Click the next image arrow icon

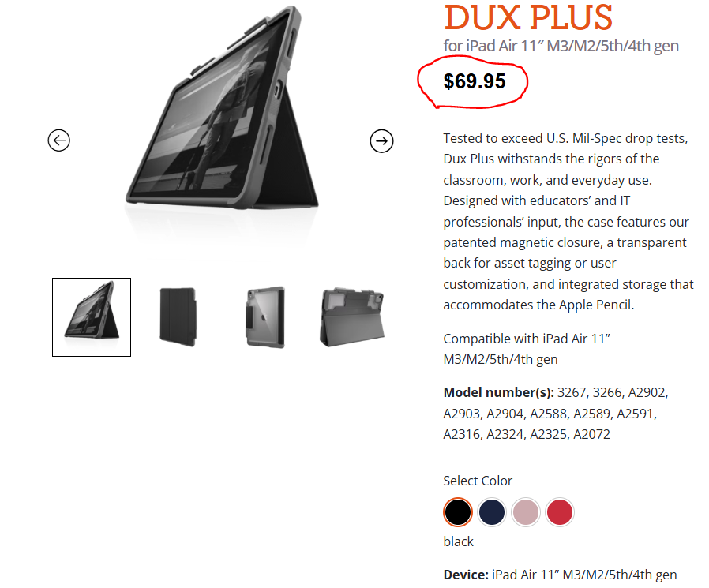click(381, 141)
